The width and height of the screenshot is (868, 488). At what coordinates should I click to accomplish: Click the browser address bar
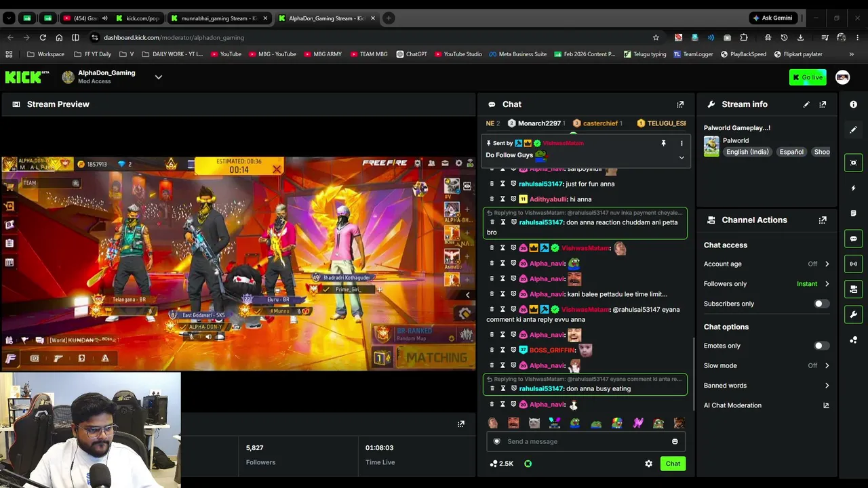pos(373,37)
